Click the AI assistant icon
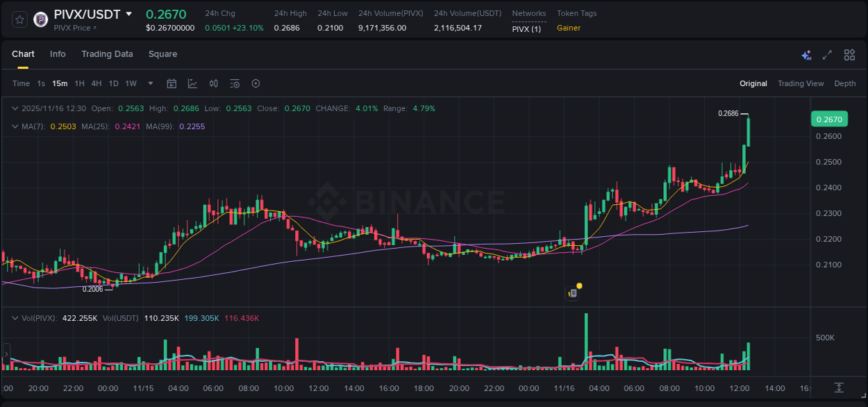 (x=805, y=54)
